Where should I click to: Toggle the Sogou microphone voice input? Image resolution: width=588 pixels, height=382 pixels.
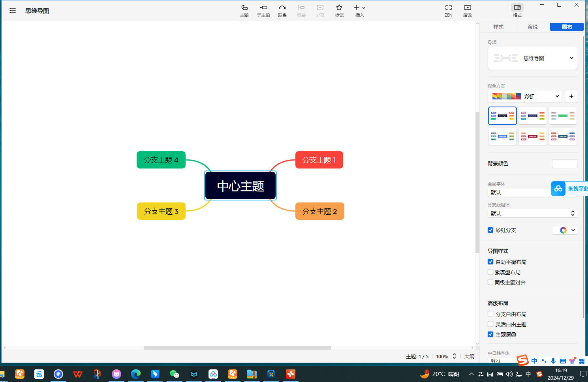(x=553, y=361)
